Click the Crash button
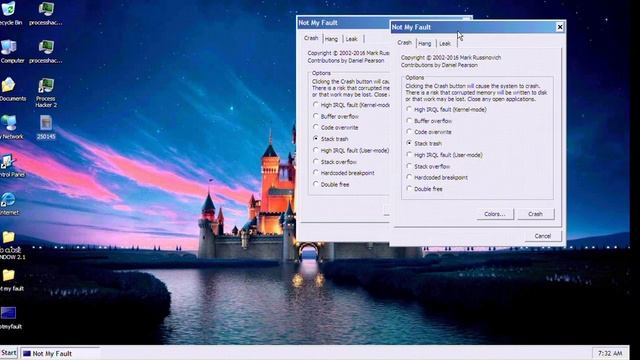 [x=536, y=214]
